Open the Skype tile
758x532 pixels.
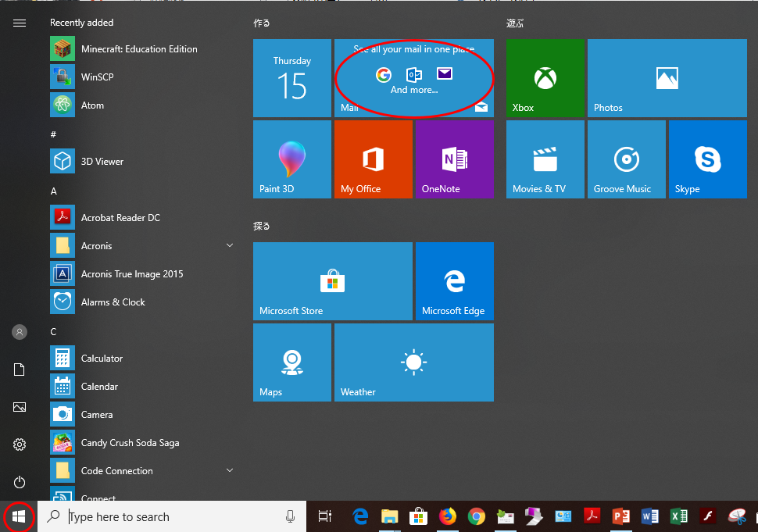tap(708, 159)
